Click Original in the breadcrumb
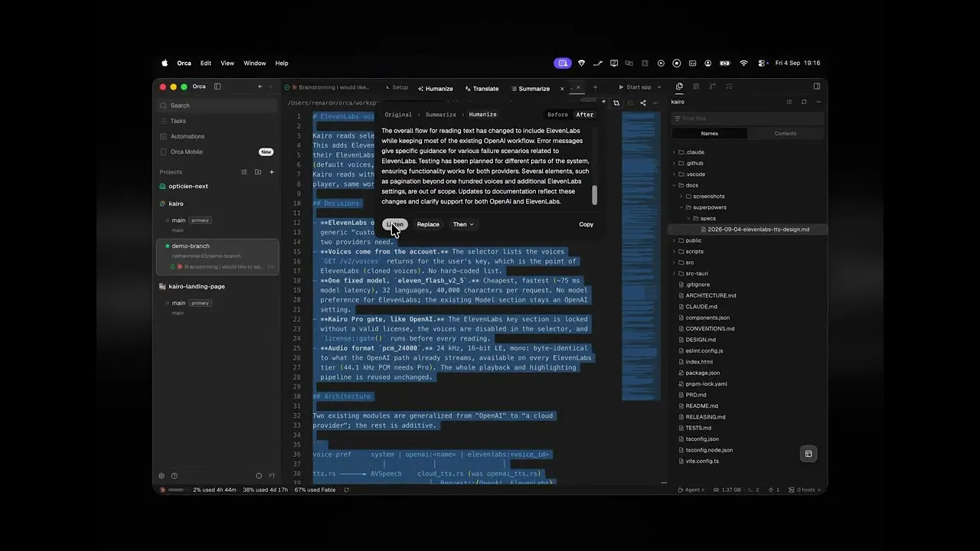Viewport: 980px width, 551px height. pyautogui.click(x=398, y=115)
